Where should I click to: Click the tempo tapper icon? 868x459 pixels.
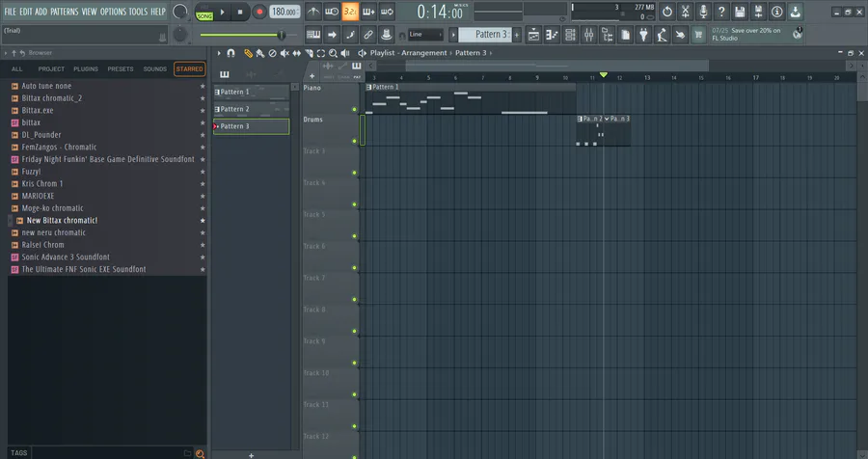point(662,35)
